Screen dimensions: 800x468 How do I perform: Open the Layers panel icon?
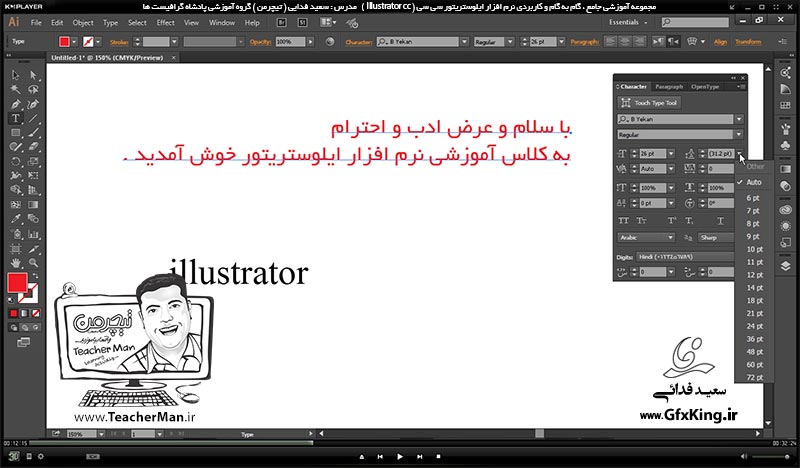786,266
